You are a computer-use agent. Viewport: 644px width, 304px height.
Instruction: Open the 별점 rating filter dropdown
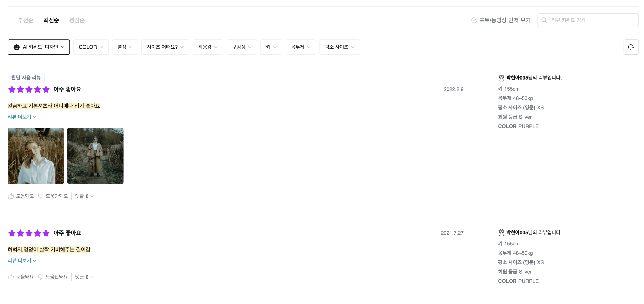[125, 47]
